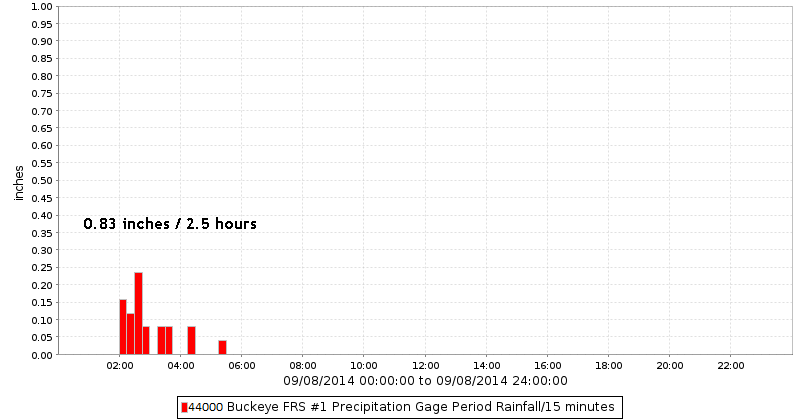800x420 pixels.
Task: Click the '0.95' y-axis label
Action: pyautogui.click(x=42, y=24)
